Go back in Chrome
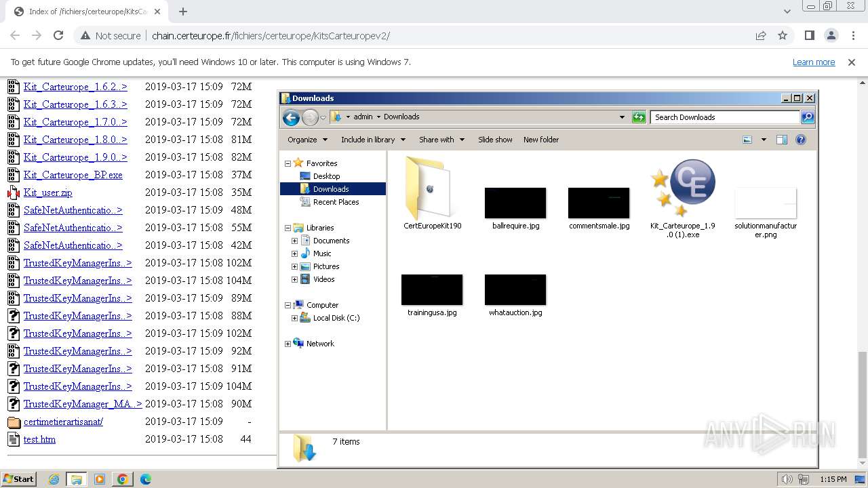The width and height of the screenshot is (868, 488). [x=15, y=36]
